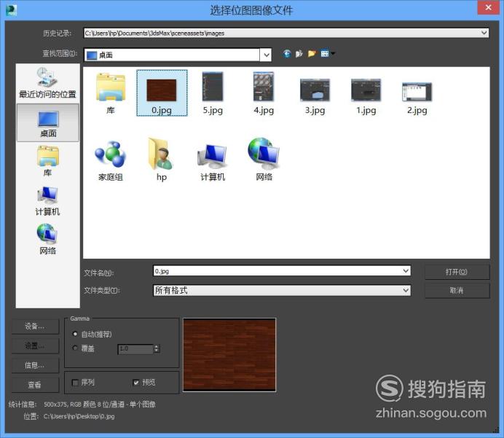Click the gamma value spinner arrows
This screenshot has width=504, height=438.
tap(157, 349)
